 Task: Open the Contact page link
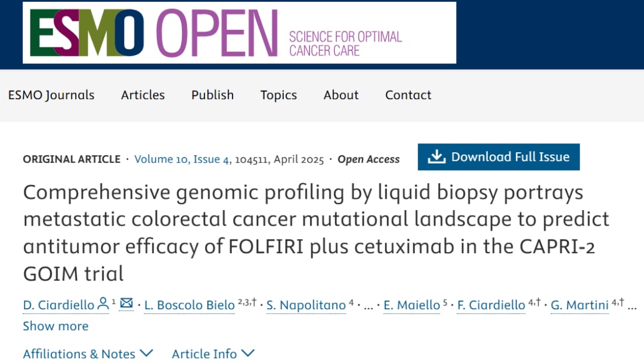tap(408, 95)
